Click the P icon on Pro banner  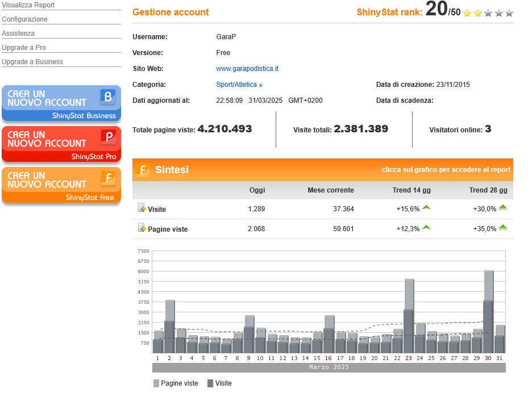coord(109,137)
